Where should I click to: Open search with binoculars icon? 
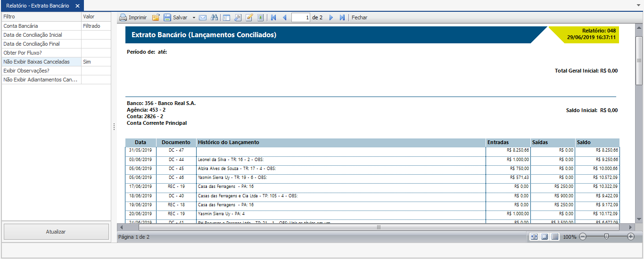click(x=215, y=18)
